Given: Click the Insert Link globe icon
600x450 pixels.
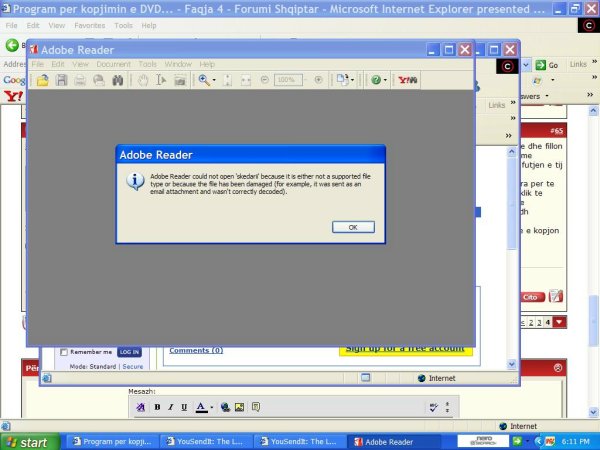Looking at the screenshot, I should pyautogui.click(x=225, y=407).
